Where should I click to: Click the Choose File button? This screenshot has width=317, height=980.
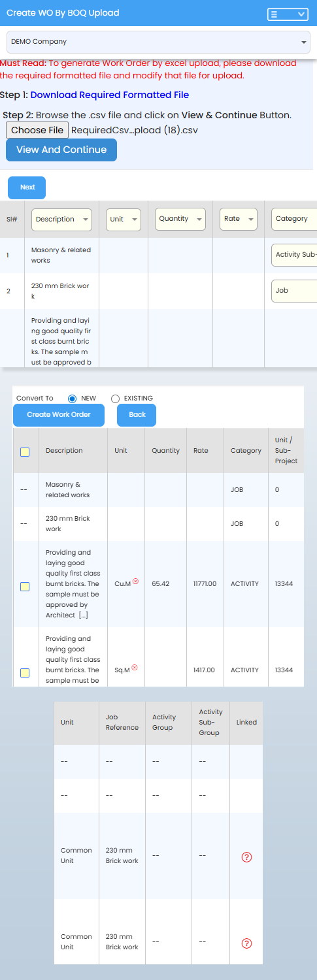point(37,130)
